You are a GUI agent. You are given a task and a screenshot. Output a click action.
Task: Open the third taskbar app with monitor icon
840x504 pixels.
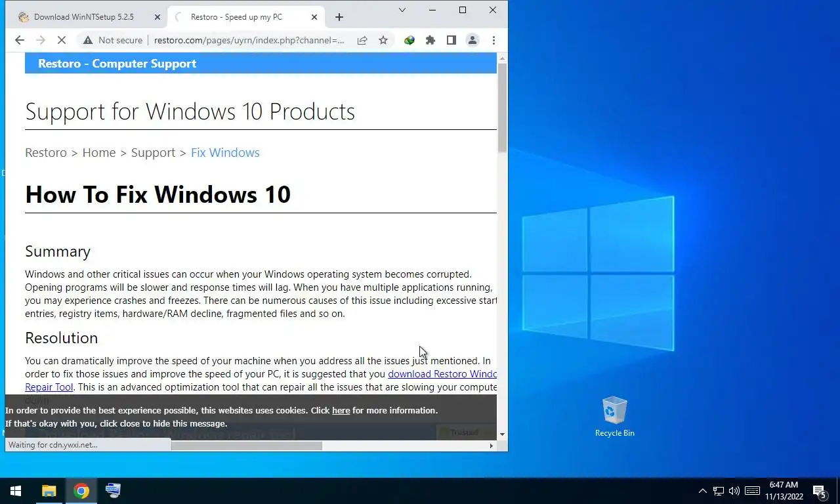(113, 491)
